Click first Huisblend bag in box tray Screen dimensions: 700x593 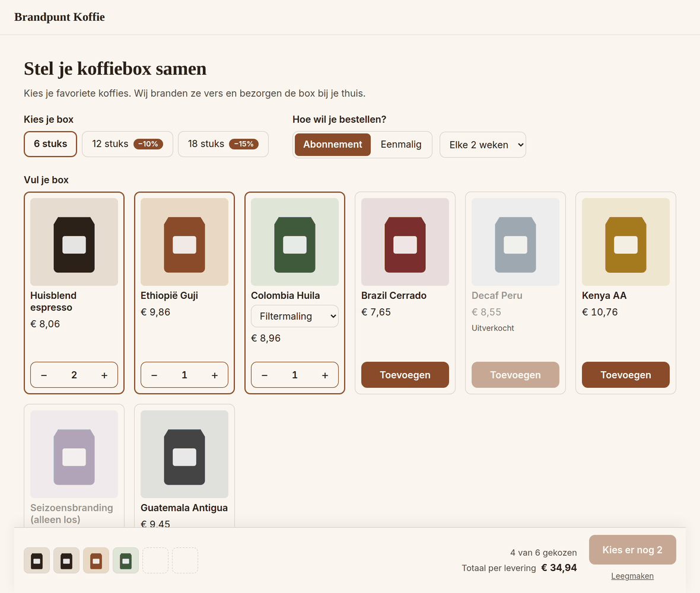(x=37, y=560)
